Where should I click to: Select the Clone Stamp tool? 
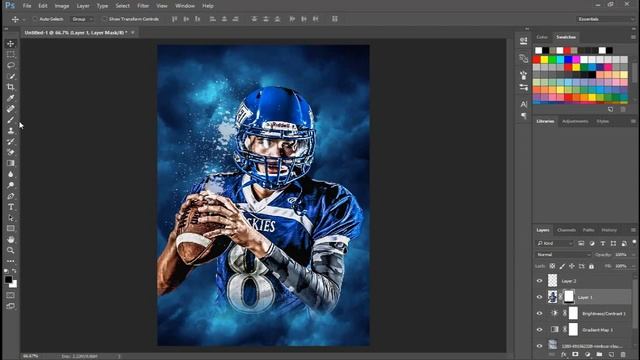coord(11,131)
